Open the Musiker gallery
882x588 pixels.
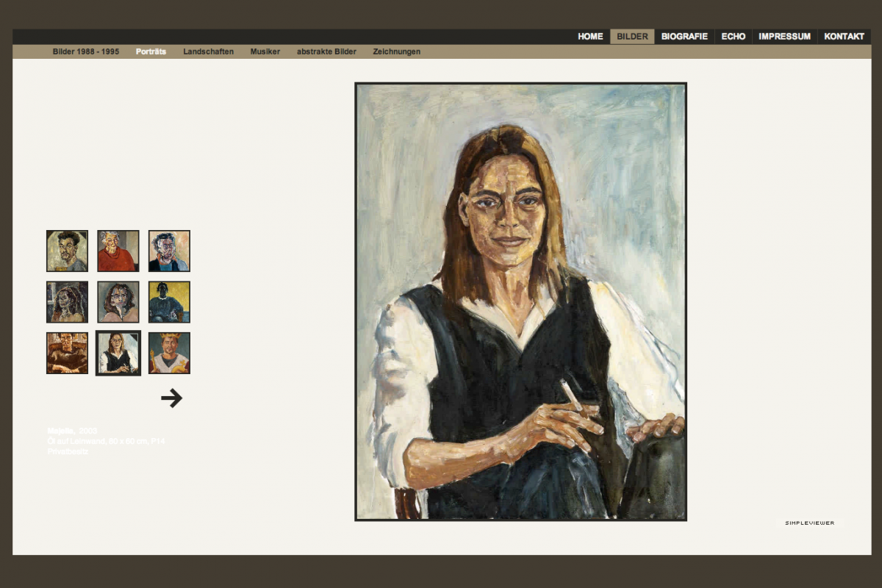pyautogui.click(x=265, y=51)
